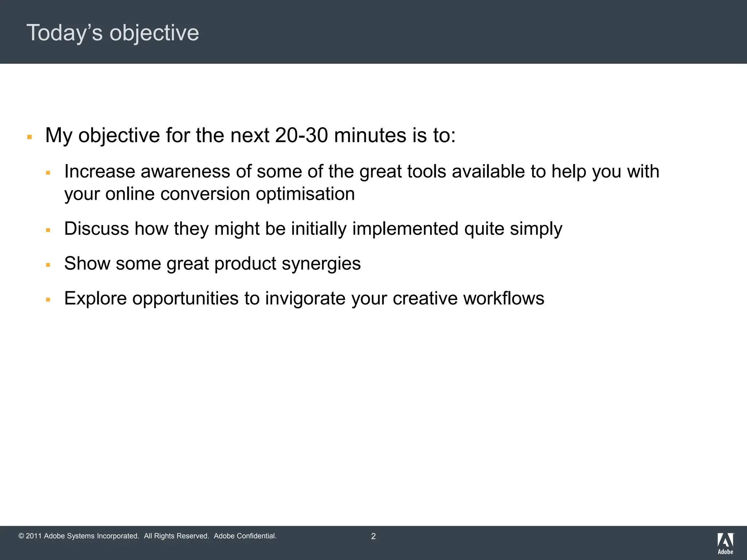
Task: Click the Adobe logo in footer
Action: pyautogui.click(x=725, y=543)
